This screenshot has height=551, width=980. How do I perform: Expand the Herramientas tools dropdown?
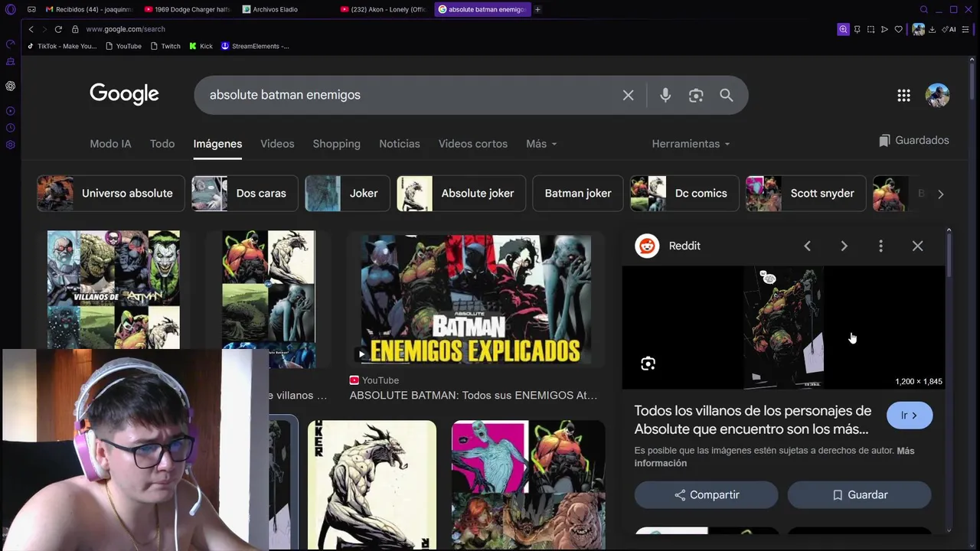691,144
